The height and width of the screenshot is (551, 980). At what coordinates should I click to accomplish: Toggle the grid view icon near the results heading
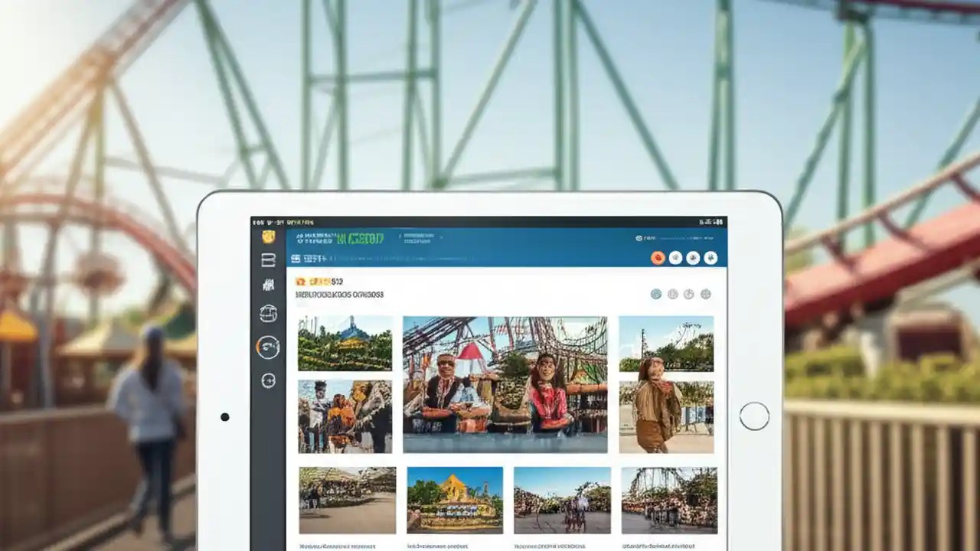(657, 293)
